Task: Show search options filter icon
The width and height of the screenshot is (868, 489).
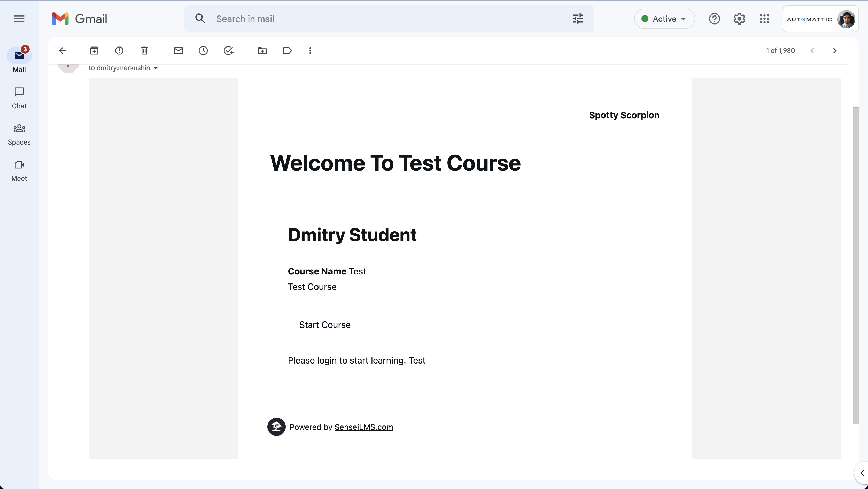Action: coord(578,19)
